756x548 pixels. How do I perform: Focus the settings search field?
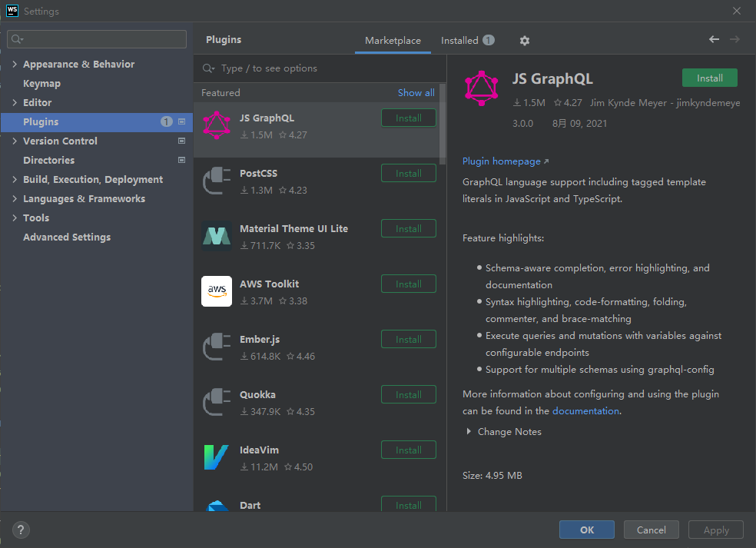(x=97, y=39)
